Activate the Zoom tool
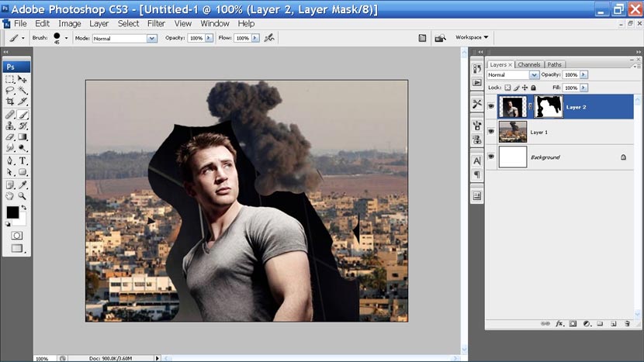 (23, 196)
